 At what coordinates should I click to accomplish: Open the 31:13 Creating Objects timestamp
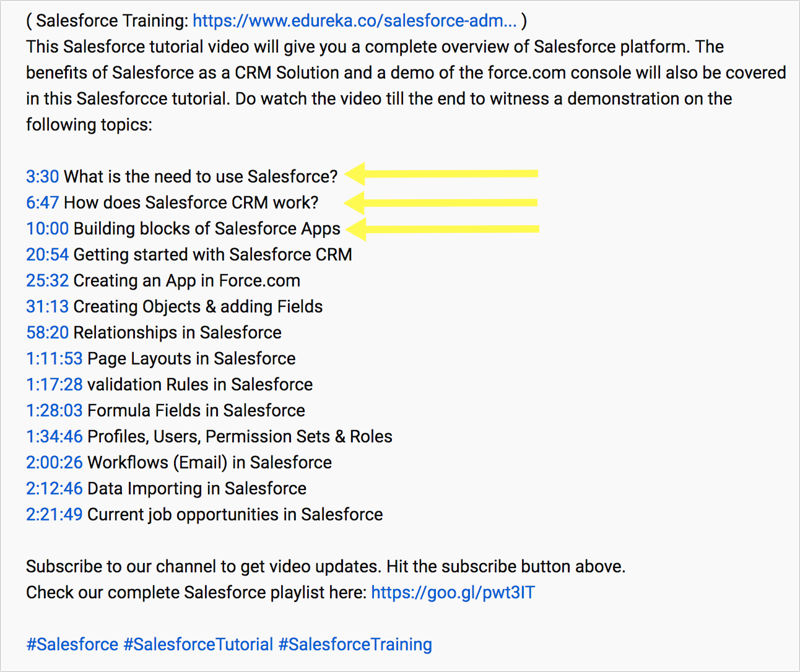tap(47, 307)
